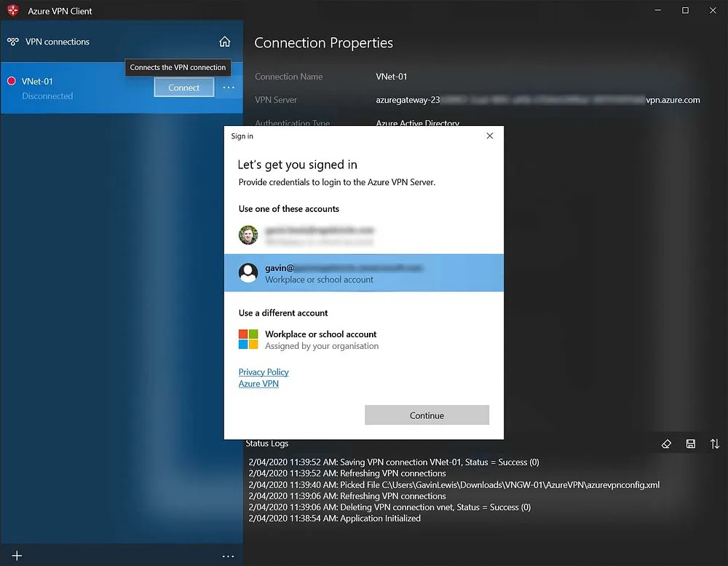The height and width of the screenshot is (566, 728).
Task: Click the red disconnected status indicator for VNet-01
Action: pyautogui.click(x=12, y=82)
